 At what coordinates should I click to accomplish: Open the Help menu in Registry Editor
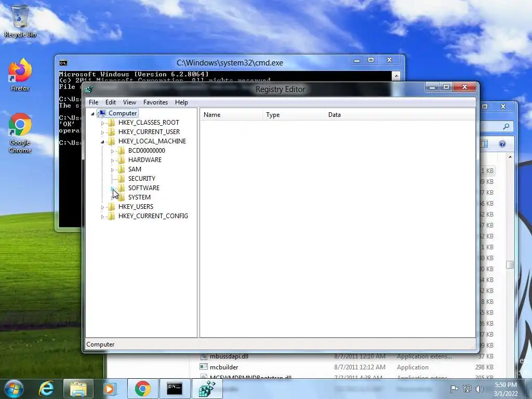tap(181, 102)
